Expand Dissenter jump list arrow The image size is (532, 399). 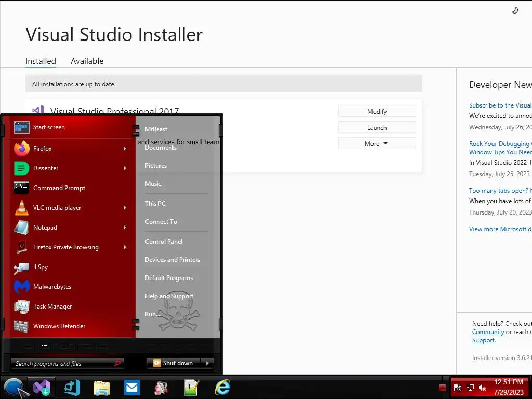click(125, 168)
